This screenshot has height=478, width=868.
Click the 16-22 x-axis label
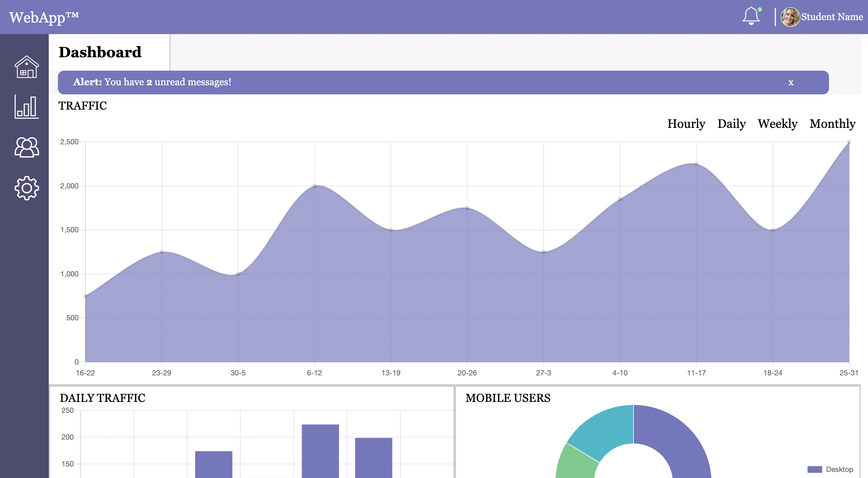(x=85, y=373)
